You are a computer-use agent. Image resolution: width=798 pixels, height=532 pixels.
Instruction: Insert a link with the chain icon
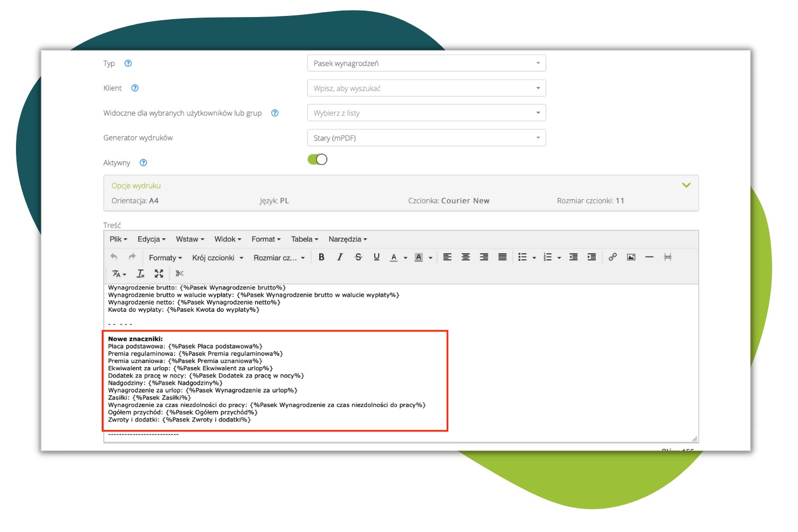click(x=613, y=257)
